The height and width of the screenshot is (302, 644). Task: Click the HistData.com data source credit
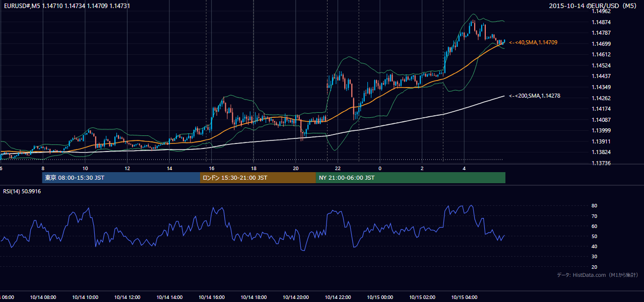(598, 275)
